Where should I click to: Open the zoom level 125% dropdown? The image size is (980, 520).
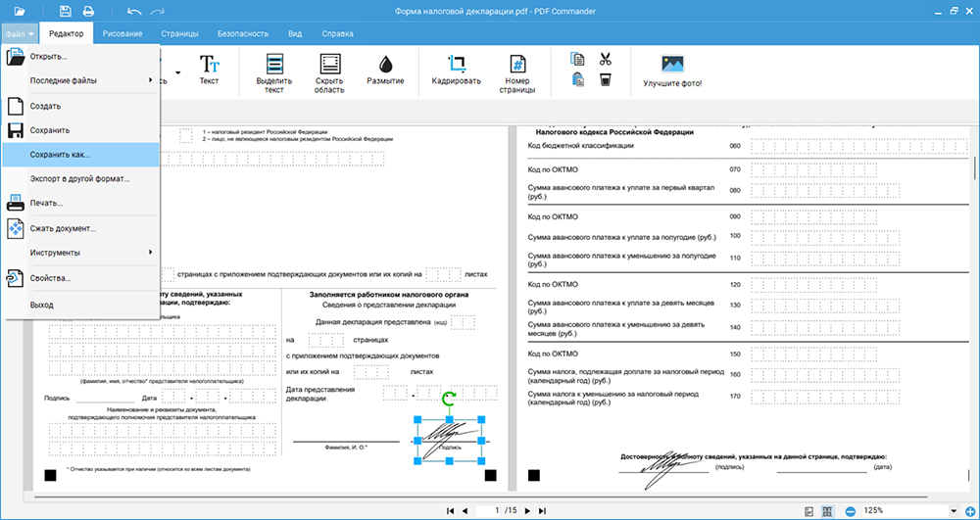tap(955, 511)
